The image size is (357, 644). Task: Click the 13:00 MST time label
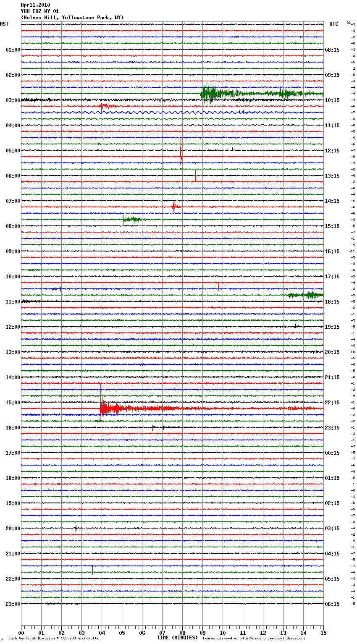click(13, 352)
